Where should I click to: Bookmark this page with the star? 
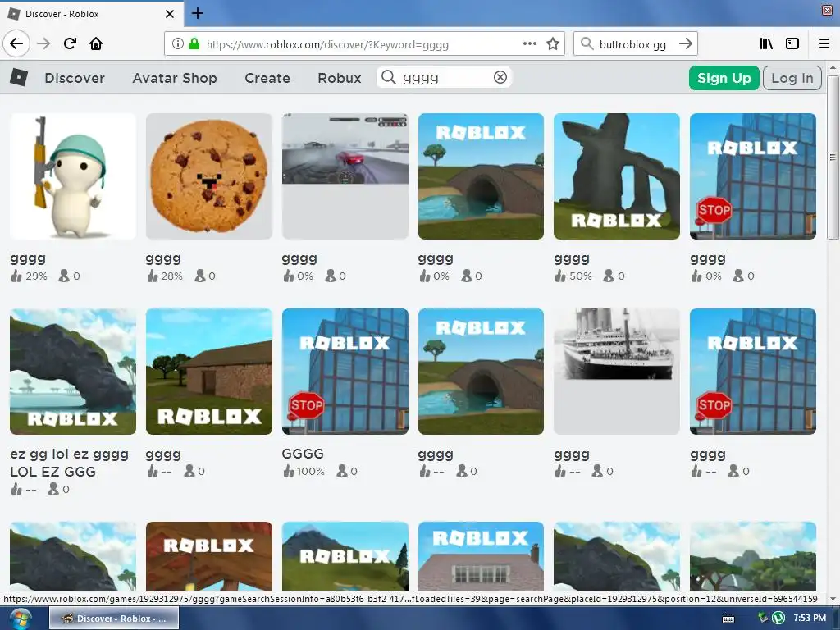tap(553, 43)
